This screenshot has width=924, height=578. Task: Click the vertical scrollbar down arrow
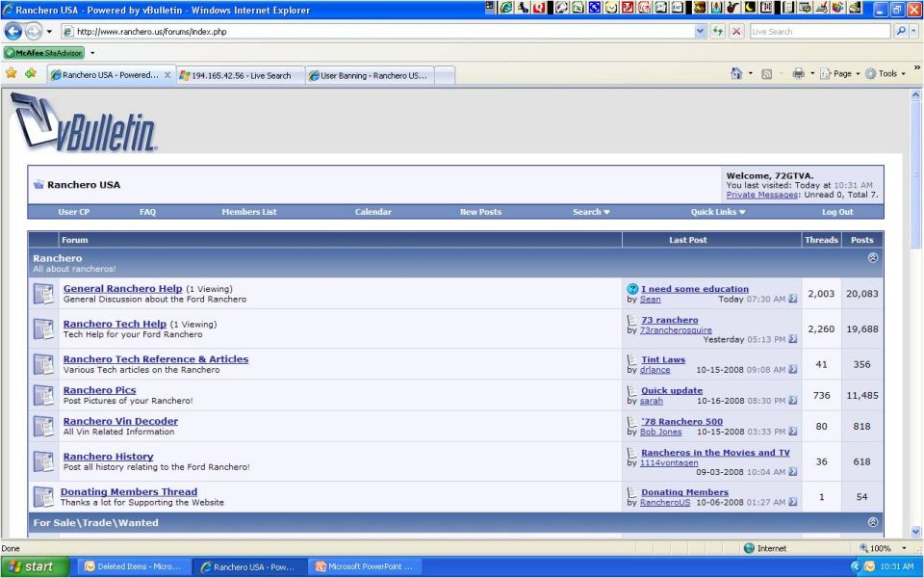point(915,531)
